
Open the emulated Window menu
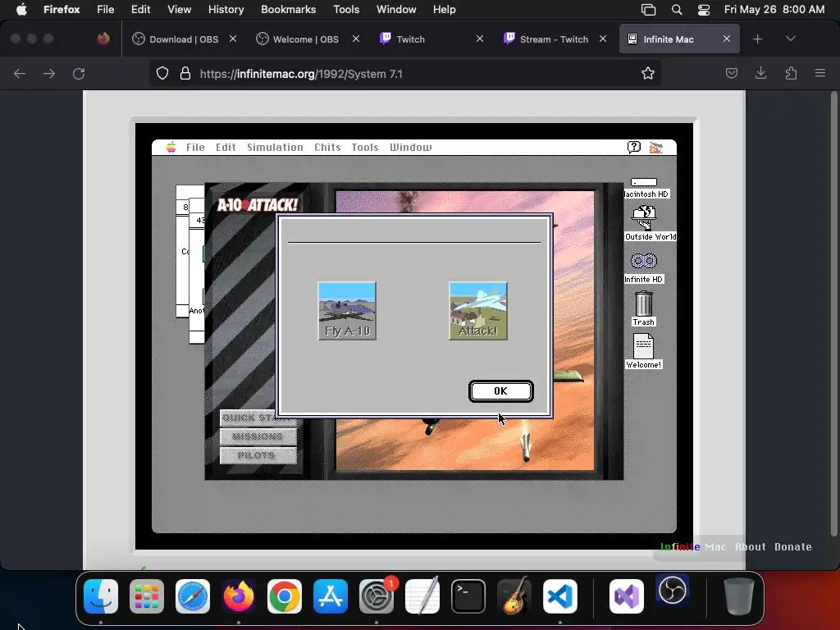point(410,148)
